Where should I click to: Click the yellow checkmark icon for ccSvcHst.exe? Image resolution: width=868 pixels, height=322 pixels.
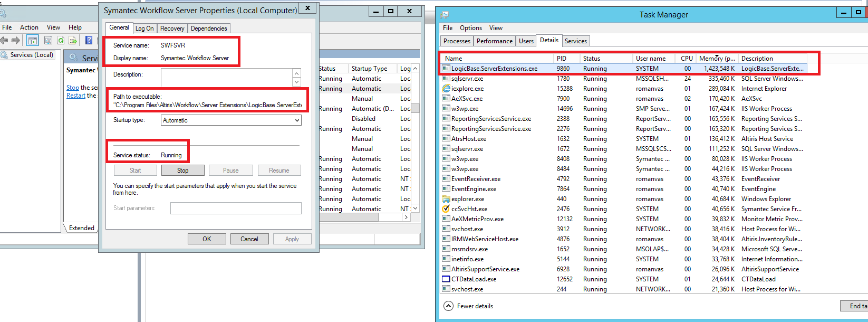pyautogui.click(x=446, y=209)
